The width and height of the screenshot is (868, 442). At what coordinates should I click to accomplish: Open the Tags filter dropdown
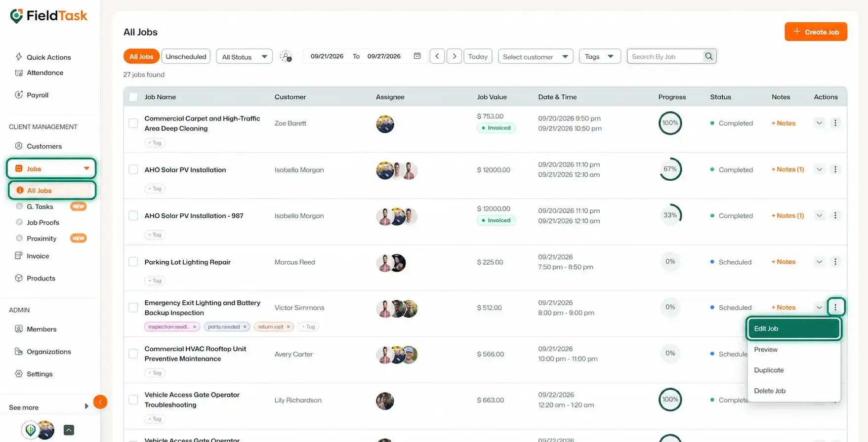599,56
